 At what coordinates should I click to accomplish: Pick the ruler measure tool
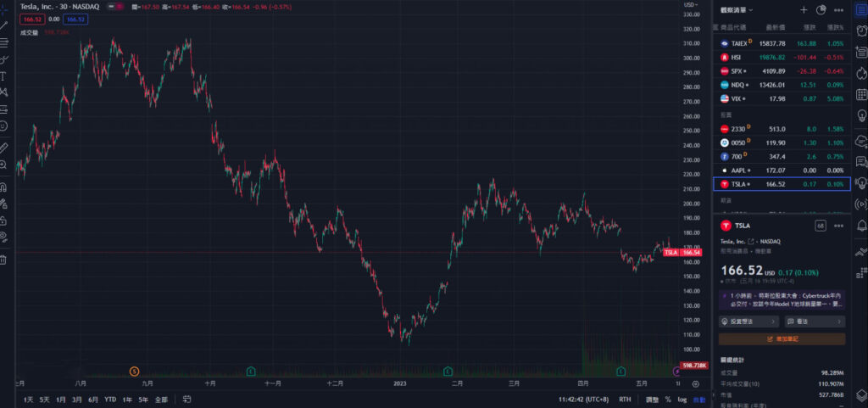point(4,148)
